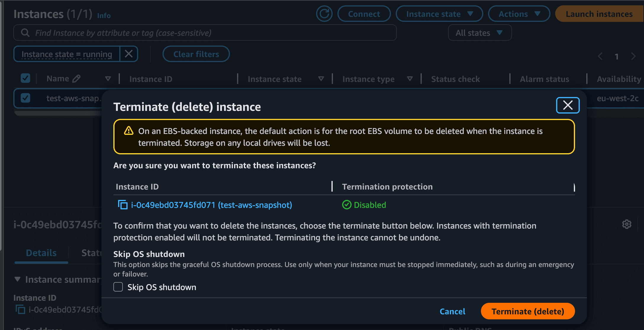Click the magnifier icon in the search bar

click(25, 33)
